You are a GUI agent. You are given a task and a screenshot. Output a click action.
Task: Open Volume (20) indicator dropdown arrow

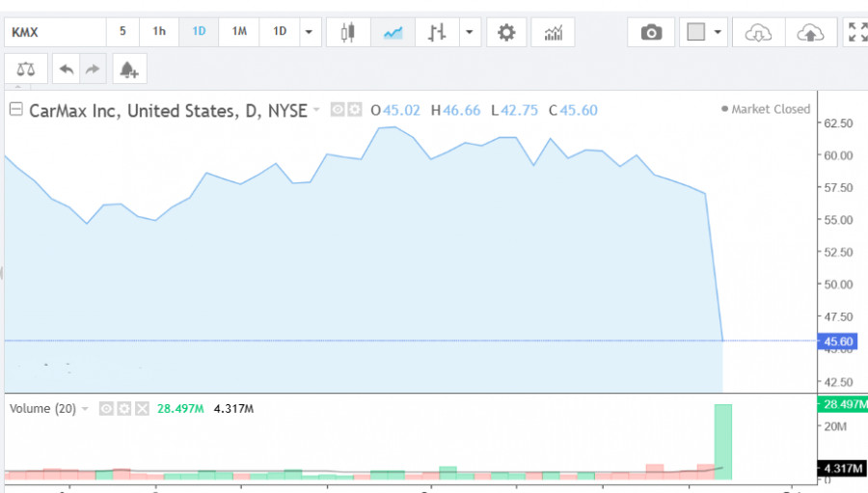[85, 409]
